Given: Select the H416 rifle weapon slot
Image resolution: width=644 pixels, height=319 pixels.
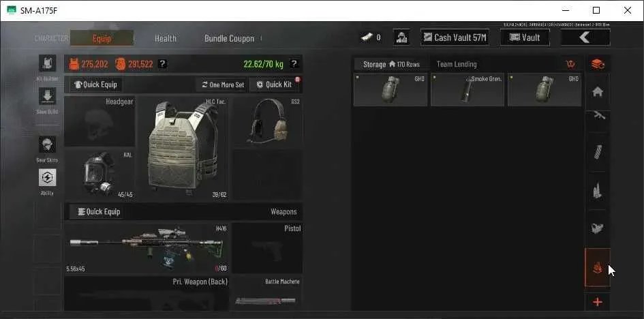Looking at the screenshot, I should pos(147,248).
